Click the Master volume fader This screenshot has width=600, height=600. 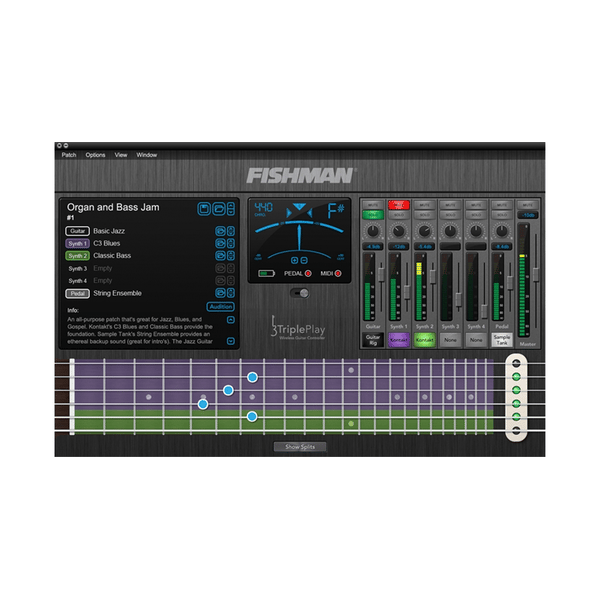(x=536, y=275)
